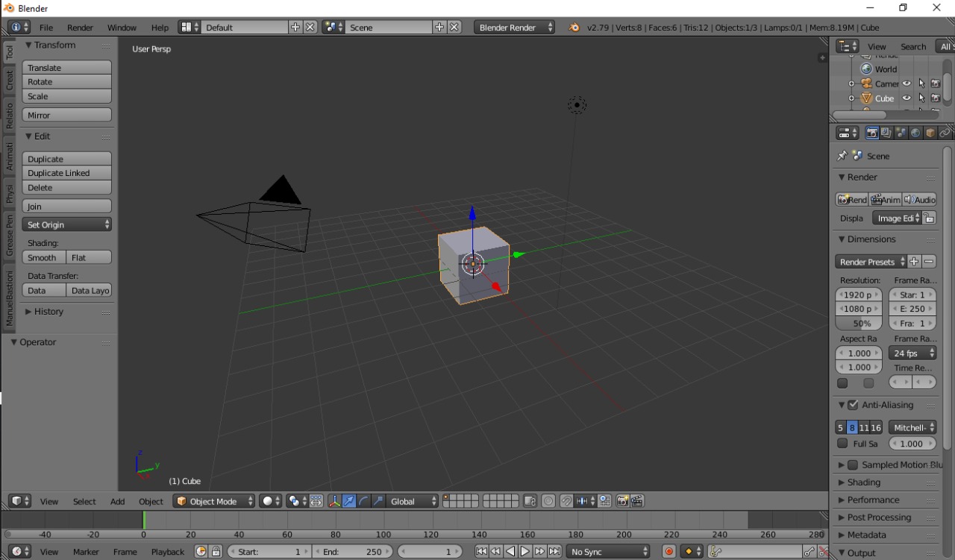Click the 50% resolution percentage slider
This screenshot has width=955, height=560.
(x=859, y=324)
